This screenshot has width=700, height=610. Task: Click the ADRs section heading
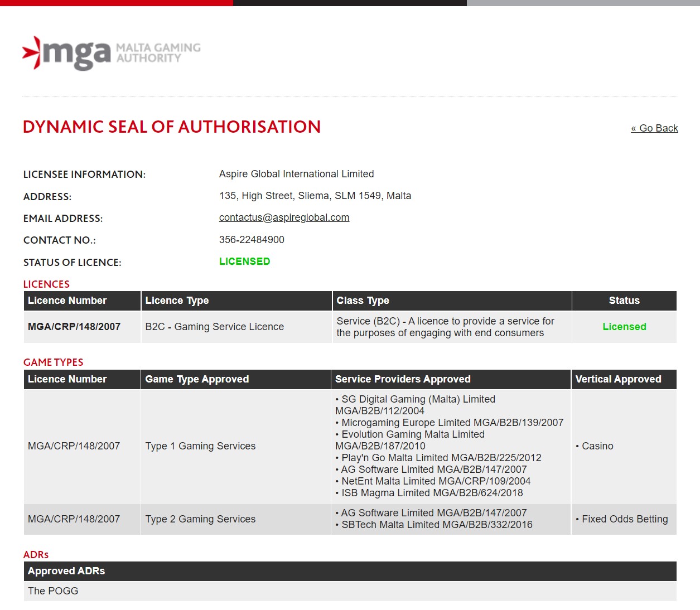(36, 555)
